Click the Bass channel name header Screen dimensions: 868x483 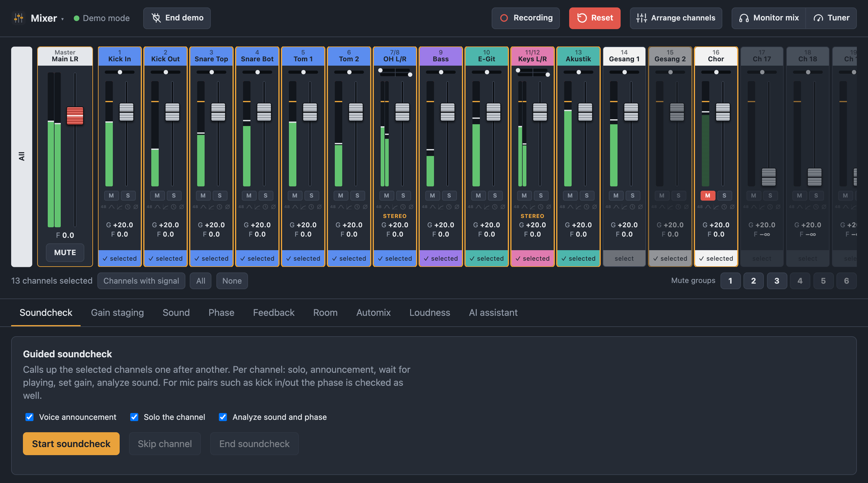point(441,56)
